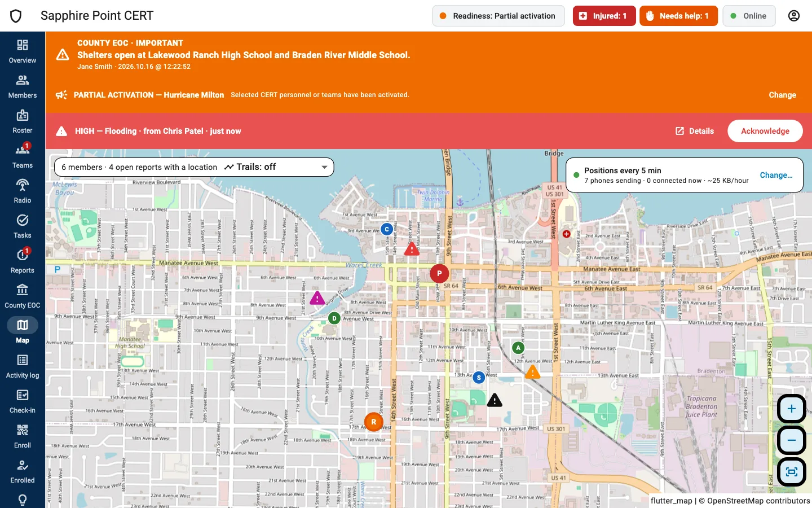Viewport: 812px width, 508px height.
Task: Open the Enroll QR section
Action: click(23, 436)
